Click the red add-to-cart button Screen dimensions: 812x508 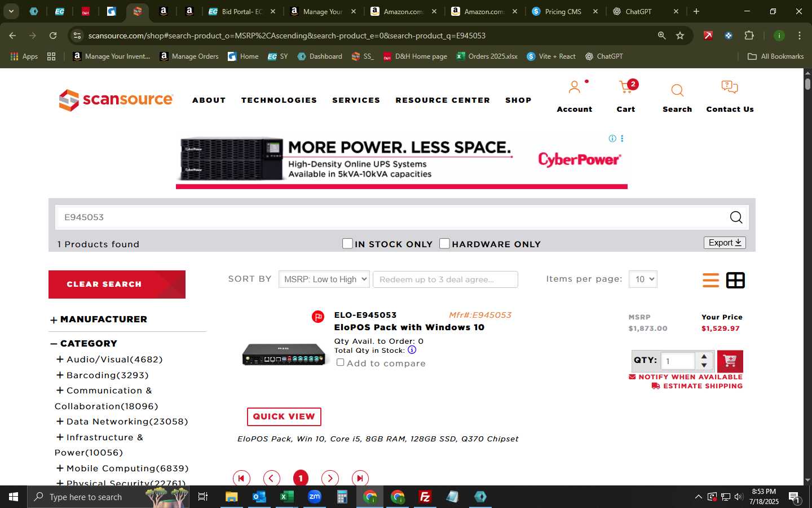tap(730, 361)
